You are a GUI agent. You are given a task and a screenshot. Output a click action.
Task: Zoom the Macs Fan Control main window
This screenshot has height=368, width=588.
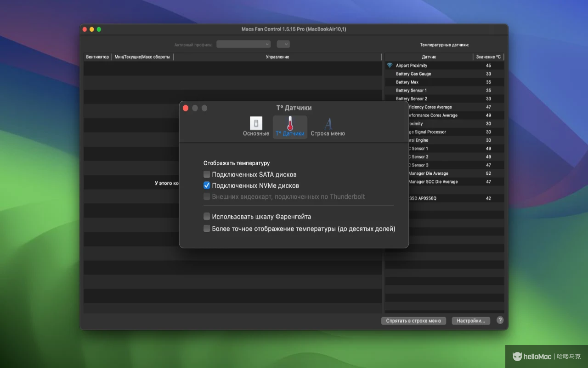click(x=99, y=29)
